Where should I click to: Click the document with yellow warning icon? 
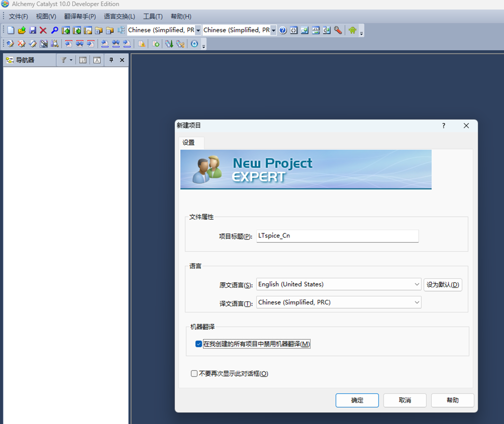pyautogui.click(x=142, y=44)
